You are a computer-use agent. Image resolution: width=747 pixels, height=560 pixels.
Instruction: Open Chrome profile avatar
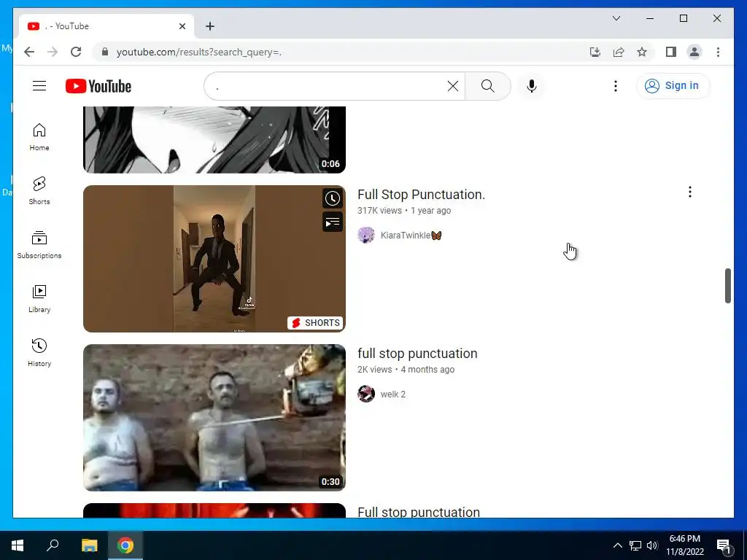[694, 52]
